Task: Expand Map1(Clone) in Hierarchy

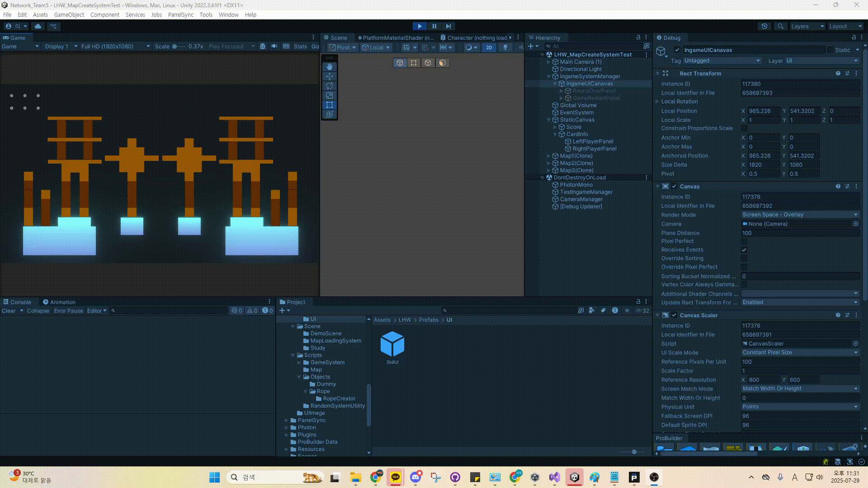Action: point(549,156)
